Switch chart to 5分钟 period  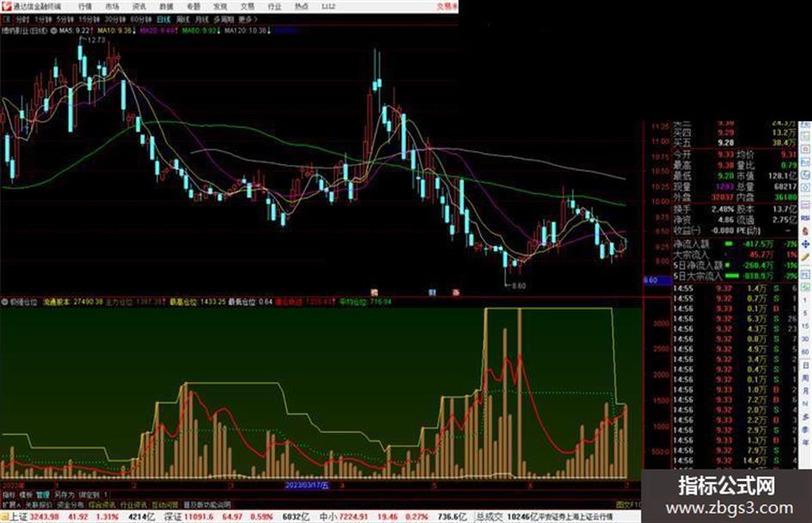click(x=65, y=19)
